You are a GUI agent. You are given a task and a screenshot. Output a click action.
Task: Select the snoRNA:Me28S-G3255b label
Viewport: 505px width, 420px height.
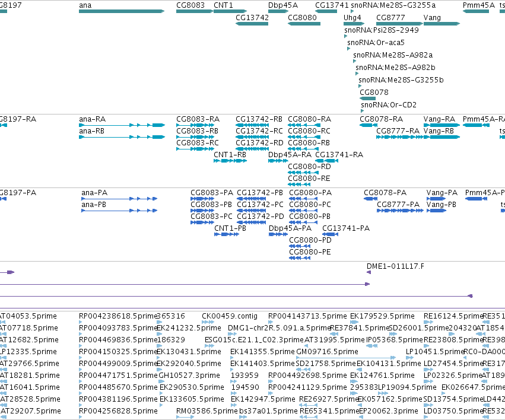pos(401,80)
